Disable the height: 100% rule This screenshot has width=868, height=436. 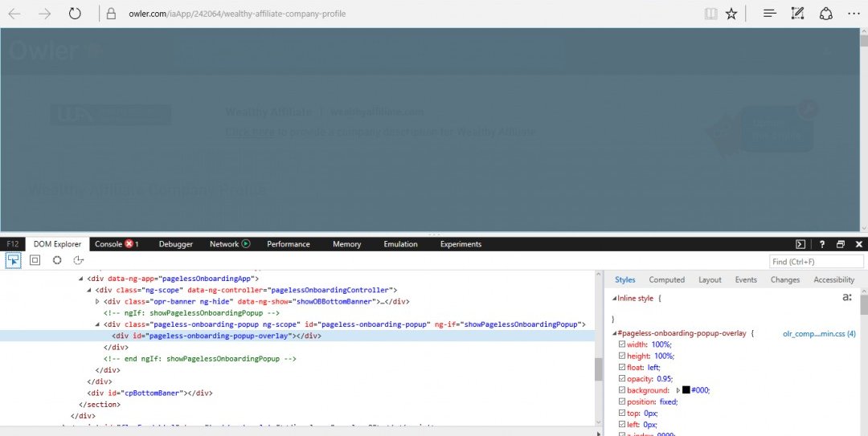(621, 356)
